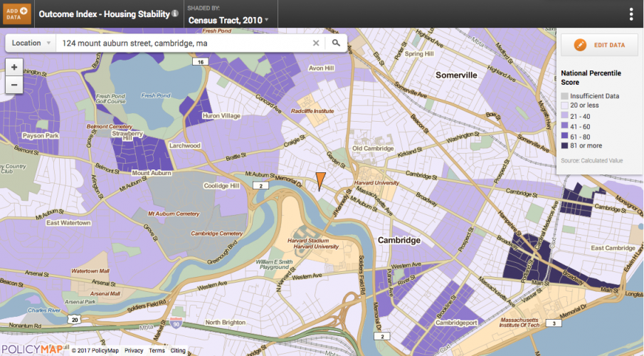Click the 61 - 80 legend swatch
This screenshot has height=356, width=644.
point(565,137)
